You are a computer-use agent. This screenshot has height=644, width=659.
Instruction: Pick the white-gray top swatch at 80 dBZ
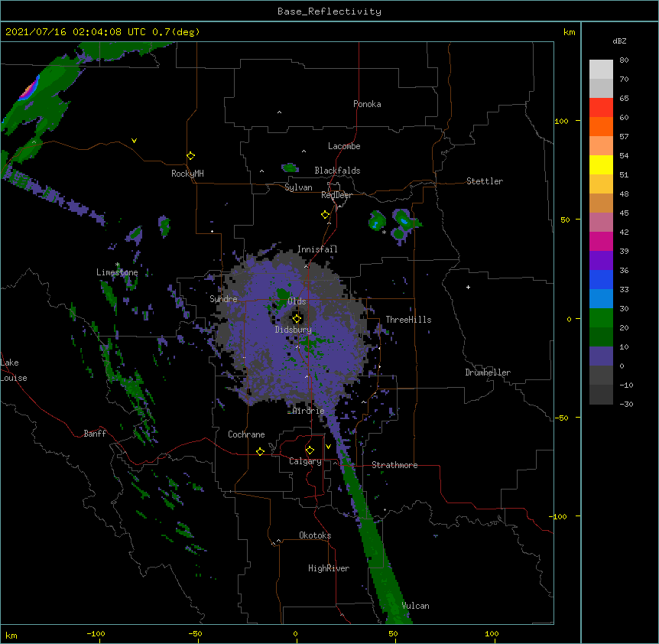(601, 69)
